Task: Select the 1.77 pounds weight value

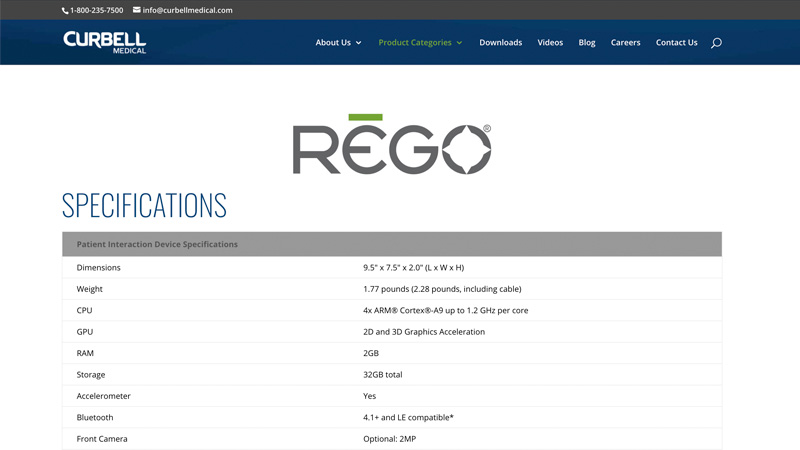Action: pyautogui.click(x=442, y=289)
